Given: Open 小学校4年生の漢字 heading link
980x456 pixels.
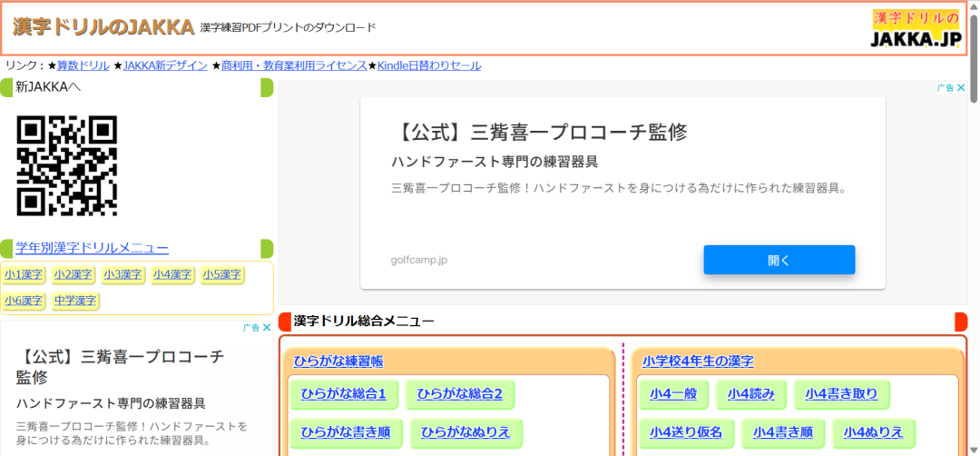Looking at the screenshot, I should 698,361.
